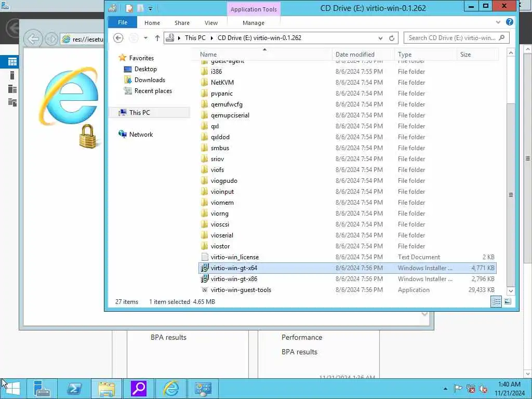Open the View ribbon tab

coord(211,23)
